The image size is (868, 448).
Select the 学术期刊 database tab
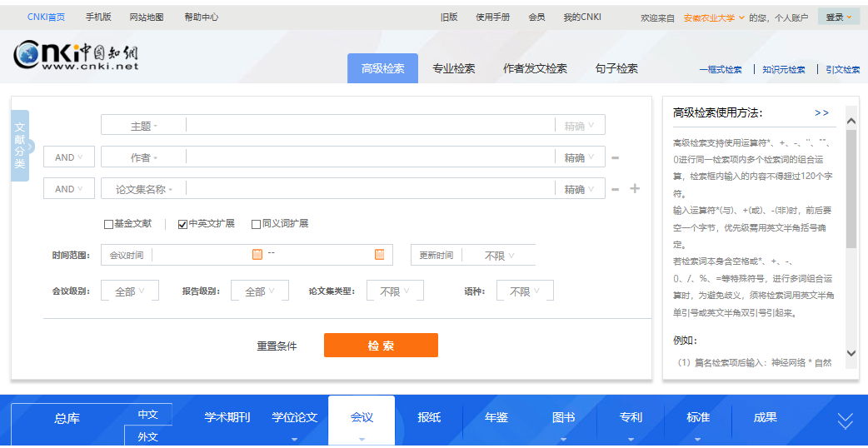pos(227,417)
